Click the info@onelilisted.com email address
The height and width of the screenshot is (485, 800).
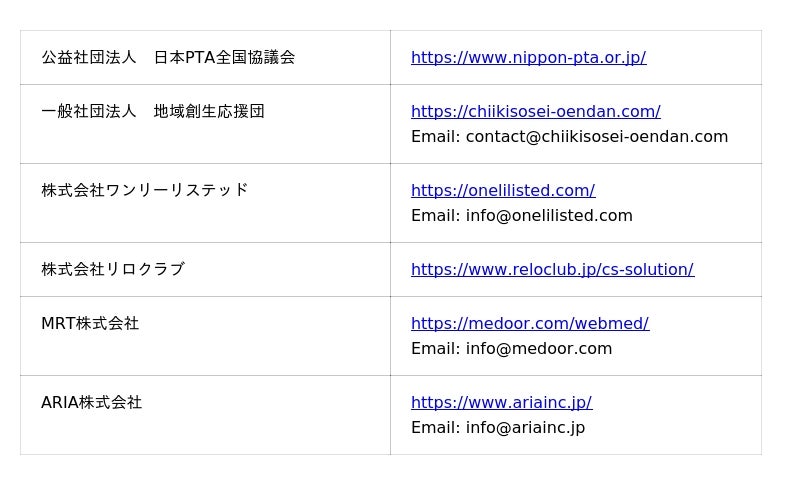pos(549,216)
